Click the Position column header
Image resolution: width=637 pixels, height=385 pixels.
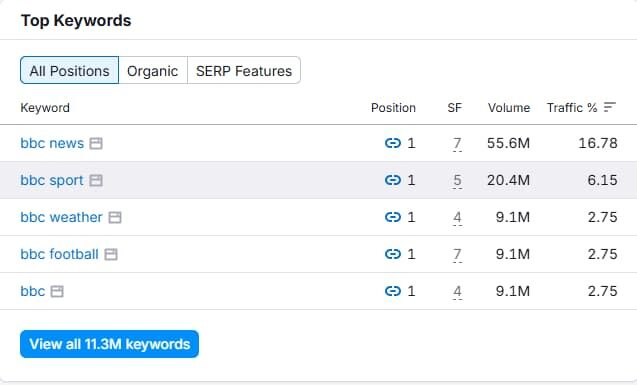click(x=393, y=108)
